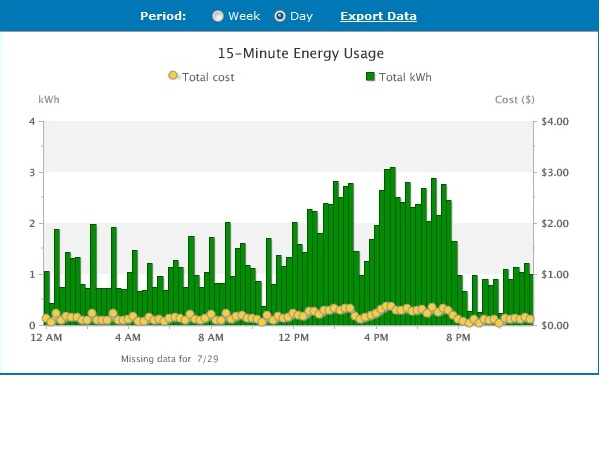Toggle the Total kWh series legend label
Screen dimensions: 614x460
(405, 77)
